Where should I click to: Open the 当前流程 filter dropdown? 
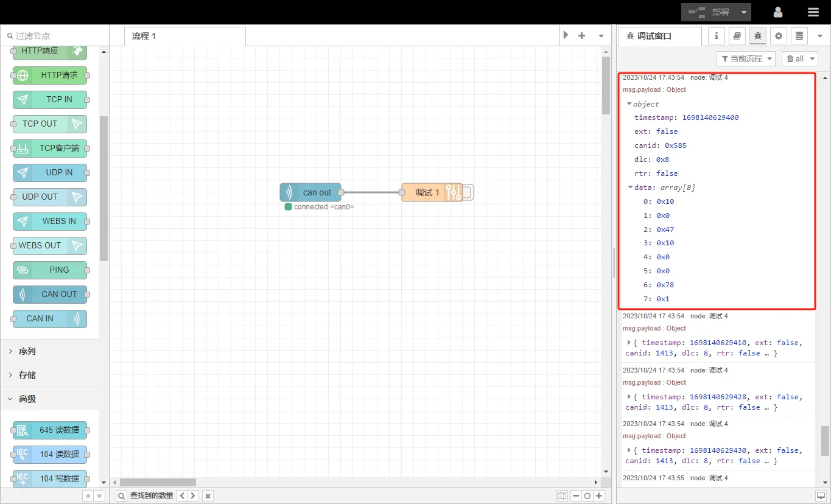746,58
